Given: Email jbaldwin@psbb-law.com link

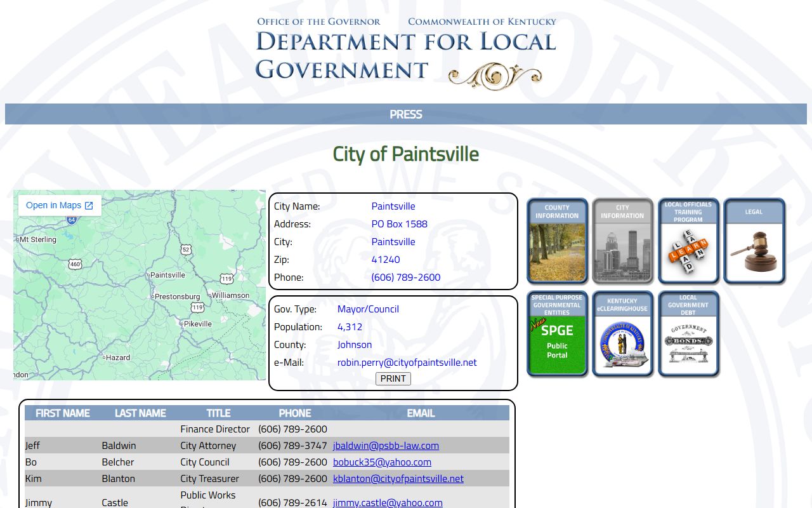Looking at the screenshot, I should click(x=386, y=446).
